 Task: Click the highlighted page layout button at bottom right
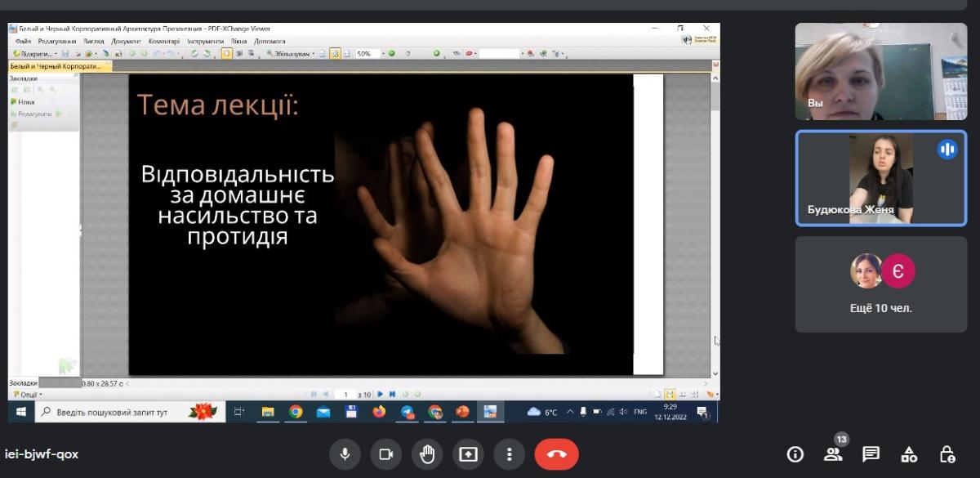click(x=670, y=394)
